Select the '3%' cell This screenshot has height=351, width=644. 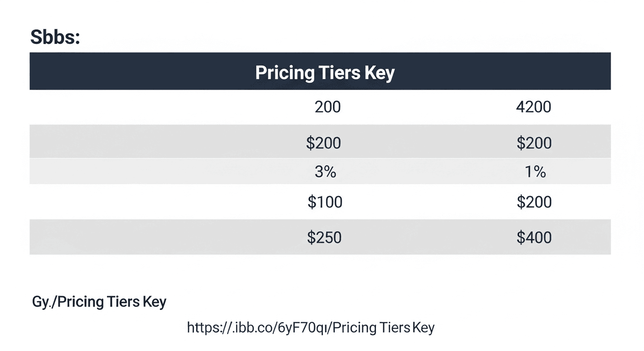tap(325, 172)
